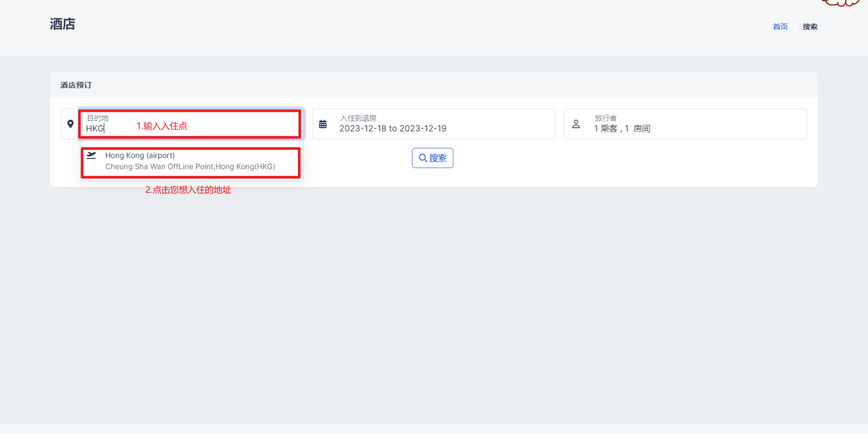Click the 酒店 page heading
This screenshot has height=434, width=868.
63,24
